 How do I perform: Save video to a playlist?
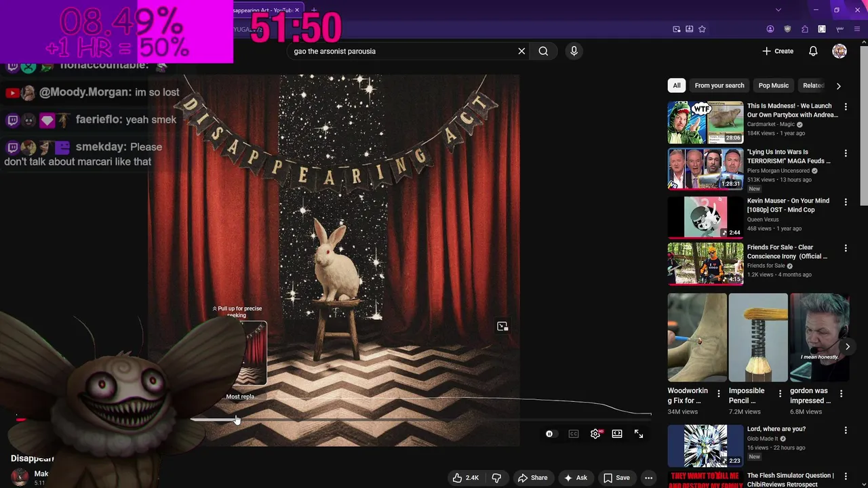[x=616, y=478]
